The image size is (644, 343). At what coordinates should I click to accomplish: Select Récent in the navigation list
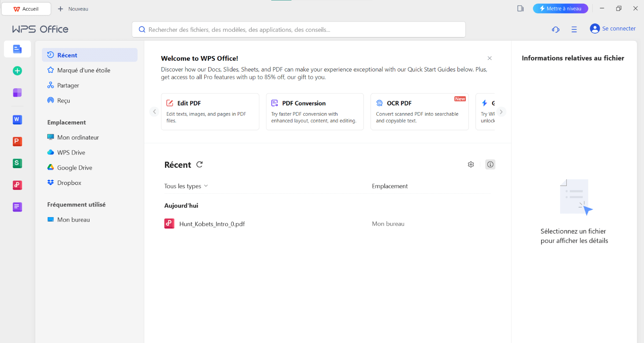pos(90,55)
